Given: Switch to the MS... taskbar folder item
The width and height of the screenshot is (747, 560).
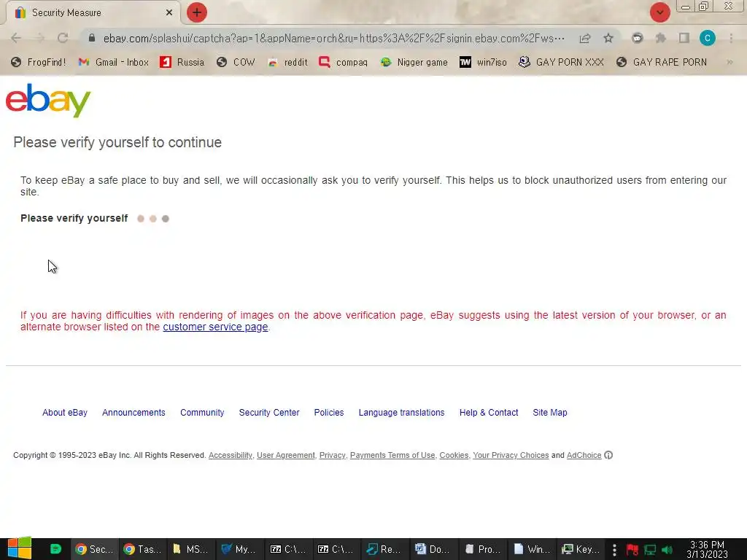Looking at the screenshot, I should pyautogui.click(x=190, y=550).
